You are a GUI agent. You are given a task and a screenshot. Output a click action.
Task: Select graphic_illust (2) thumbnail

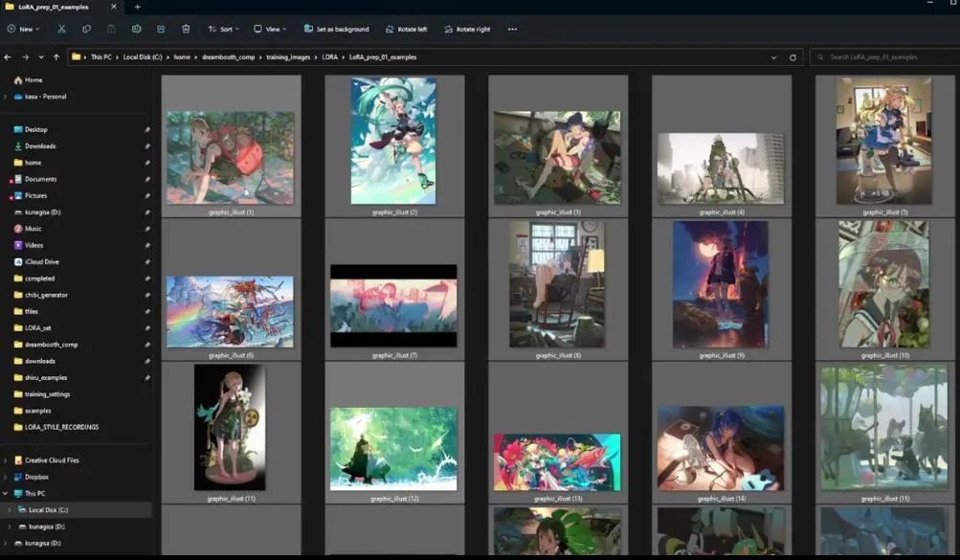coord(393,141)
